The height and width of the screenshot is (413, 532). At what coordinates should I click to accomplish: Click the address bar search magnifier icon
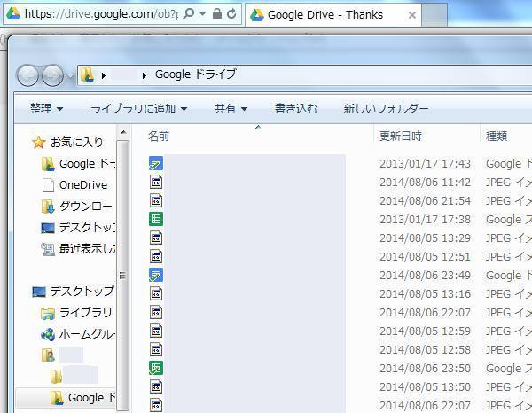pos(190,14)
